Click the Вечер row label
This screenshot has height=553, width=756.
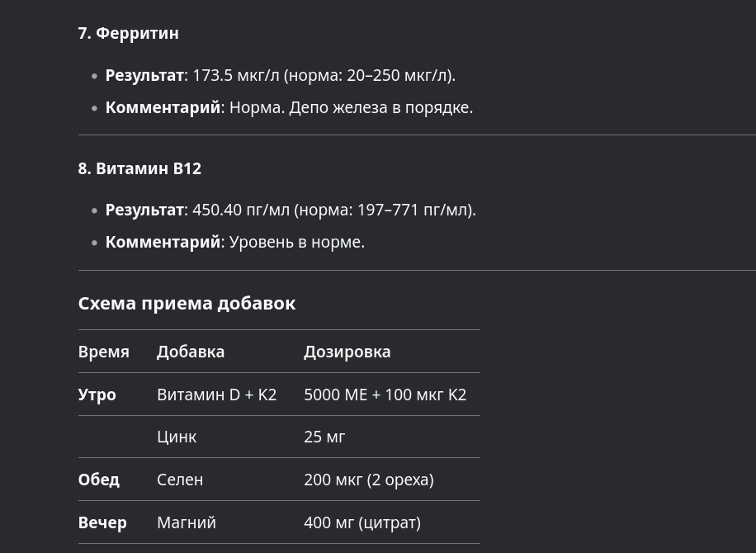click(x=102, y=522)
